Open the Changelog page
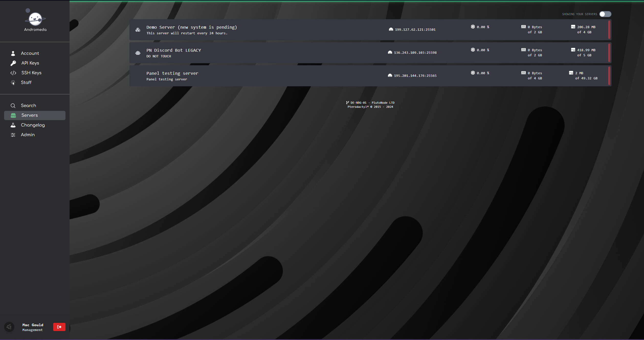This screenshot has width=644, height=340. pyautogui.click(x=35, y=125)
